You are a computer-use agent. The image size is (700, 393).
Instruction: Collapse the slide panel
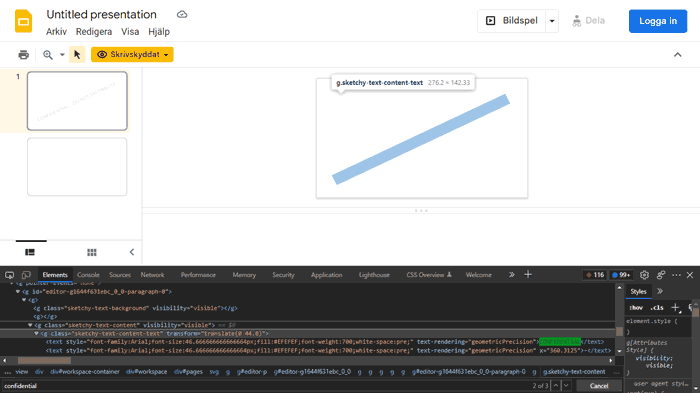click(x=132, y=252)
